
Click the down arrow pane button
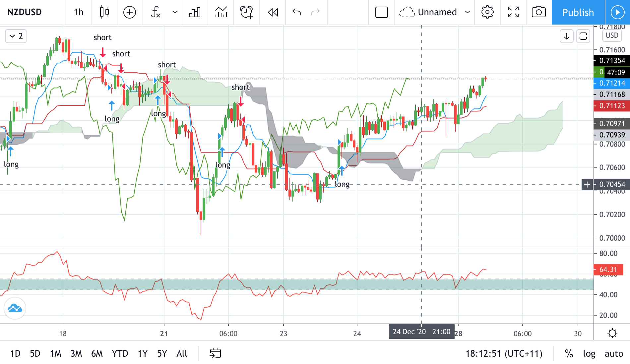(567, 36)
